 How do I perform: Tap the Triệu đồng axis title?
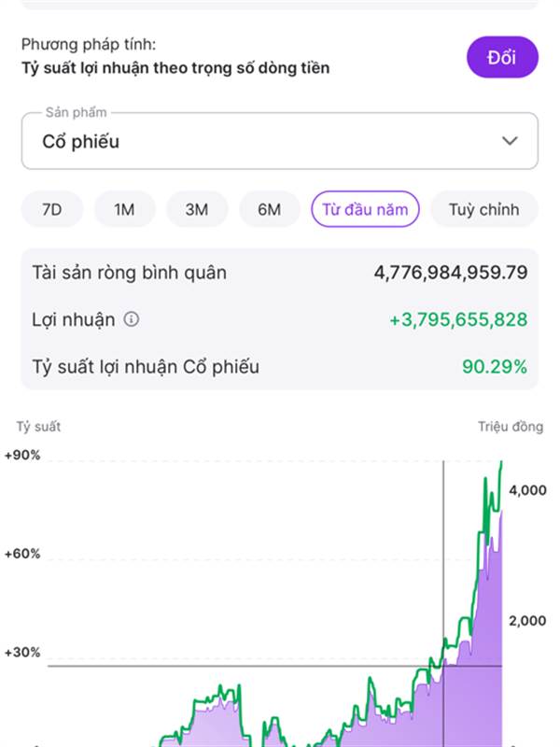click(511, 427)
